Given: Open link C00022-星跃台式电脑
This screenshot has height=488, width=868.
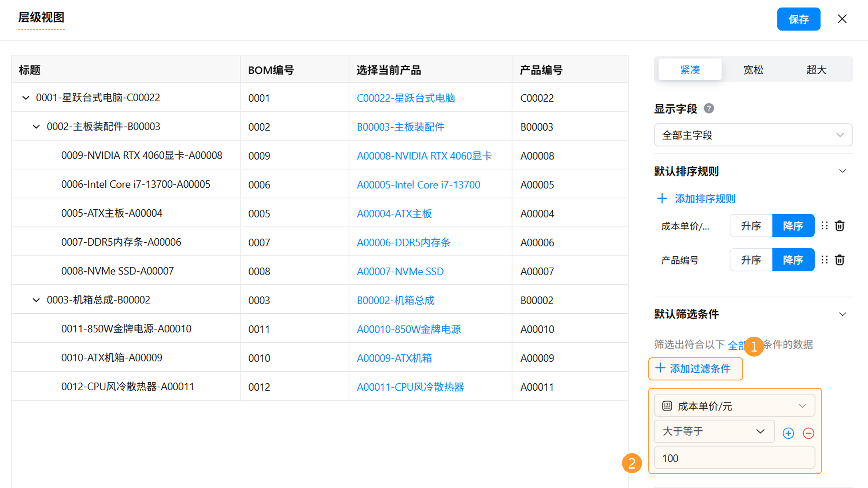Looking at the screenshot, I should tap(406, 98).
